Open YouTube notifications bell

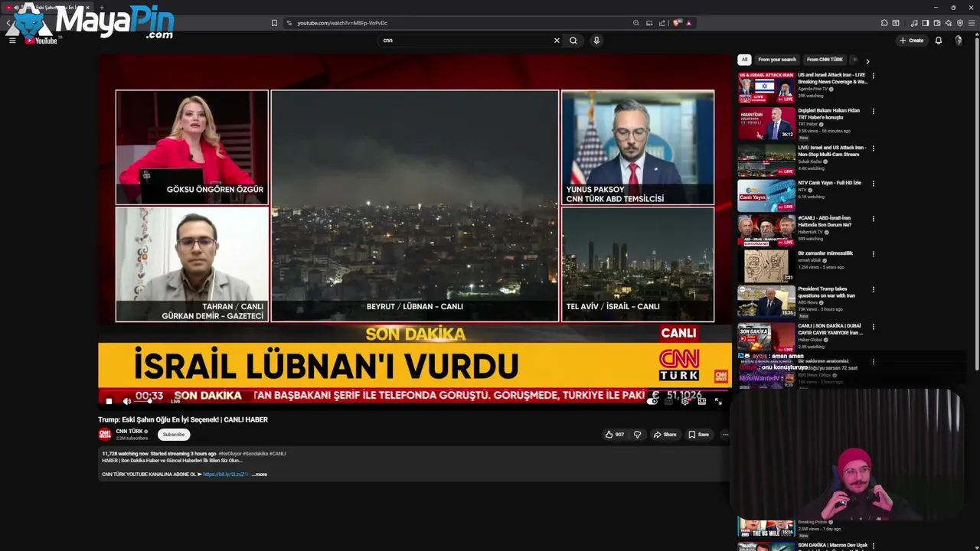938,41
